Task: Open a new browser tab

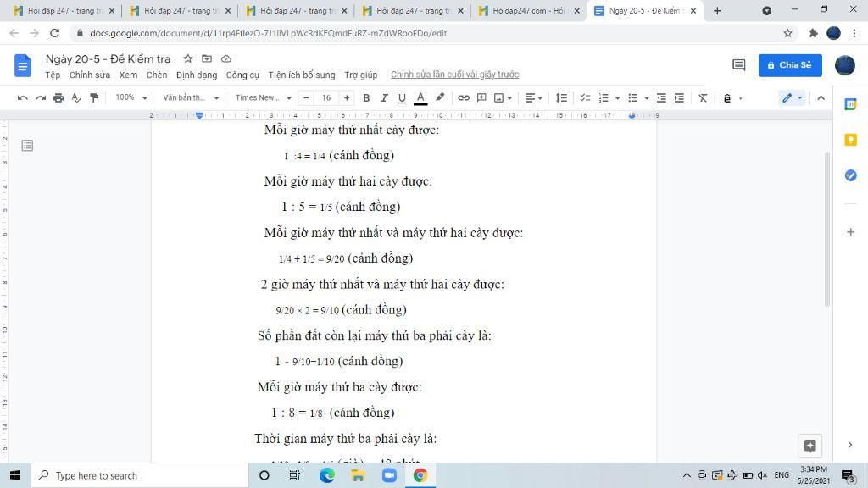Action: tap(717, 10)
